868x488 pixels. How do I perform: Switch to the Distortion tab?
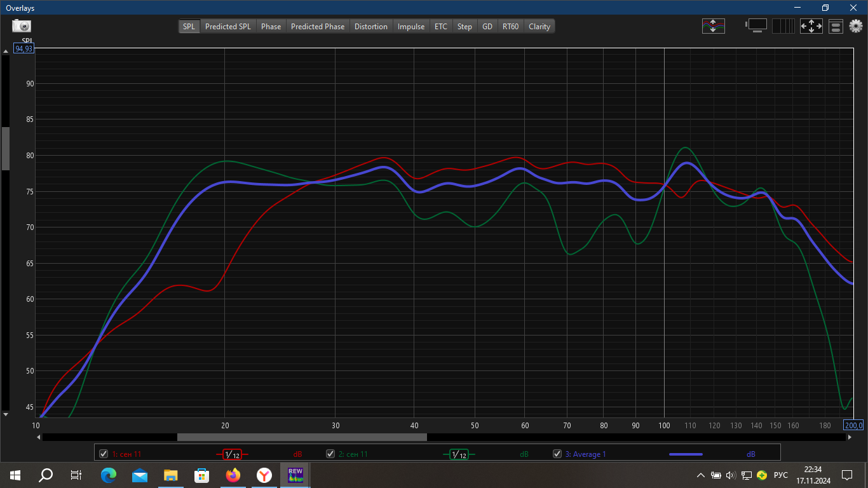371,26
